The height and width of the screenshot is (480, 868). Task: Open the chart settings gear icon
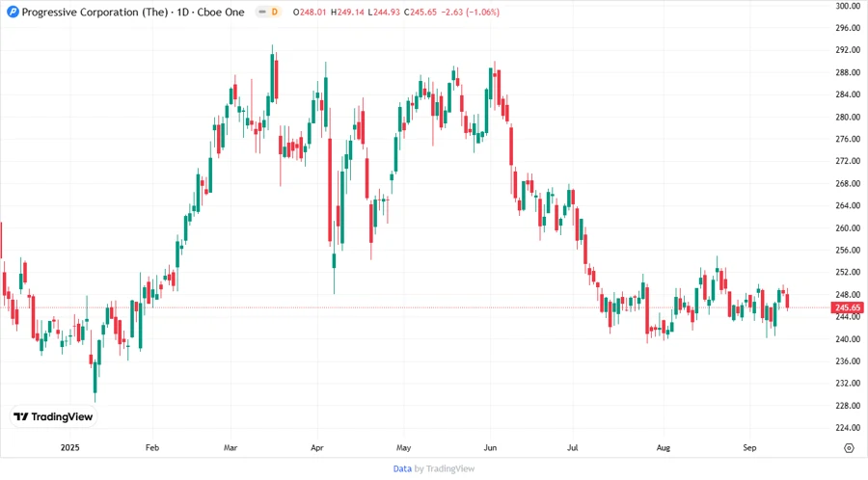[849, 448]
